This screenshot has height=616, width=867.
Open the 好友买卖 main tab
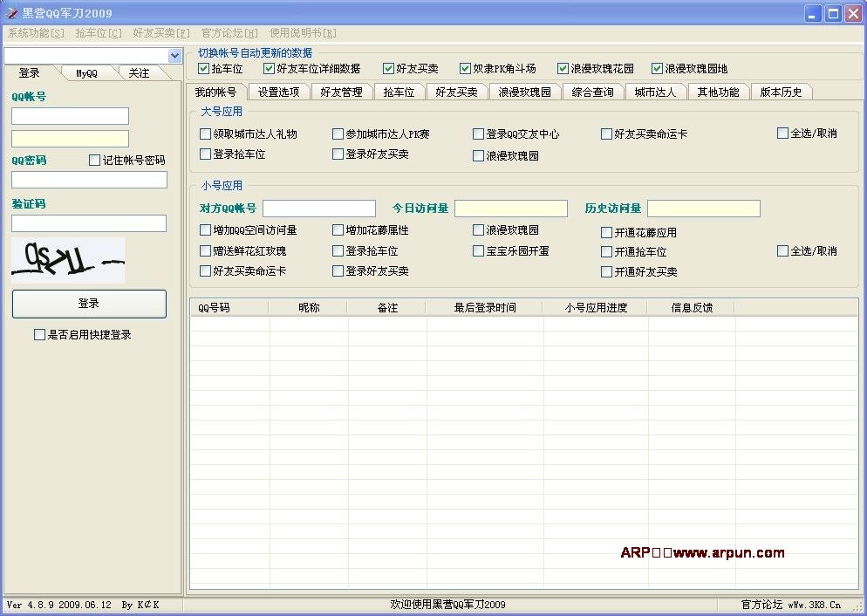click(456, 92)
